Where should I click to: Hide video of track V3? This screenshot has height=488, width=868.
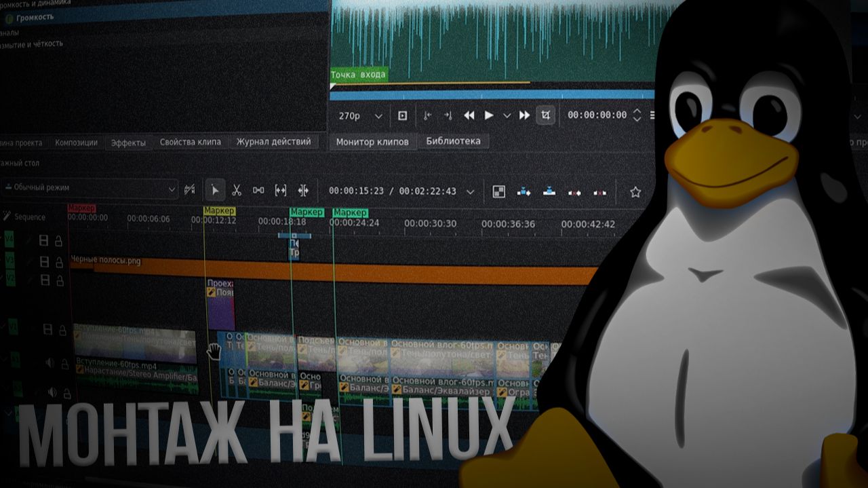44,261
